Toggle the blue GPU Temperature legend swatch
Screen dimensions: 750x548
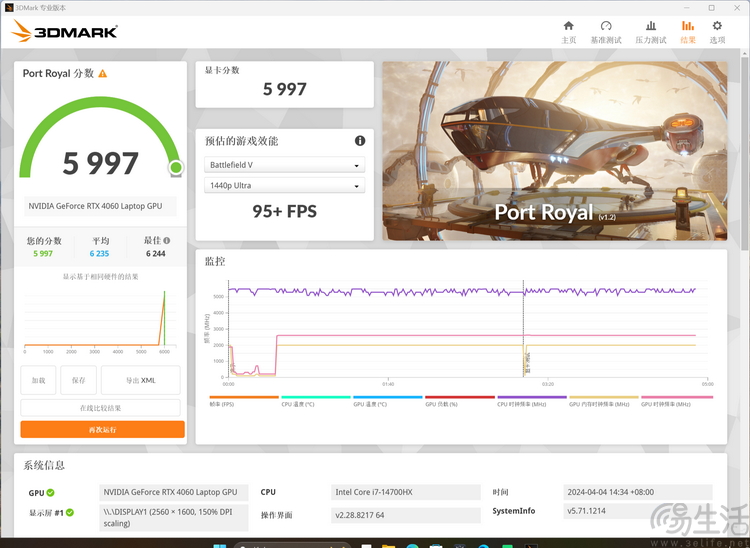tap(388, 397)
